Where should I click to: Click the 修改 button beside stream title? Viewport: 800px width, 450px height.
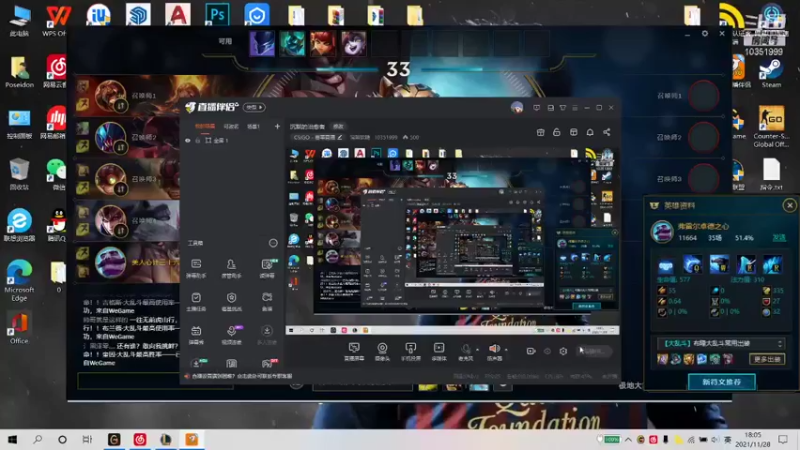click(338, 127)
